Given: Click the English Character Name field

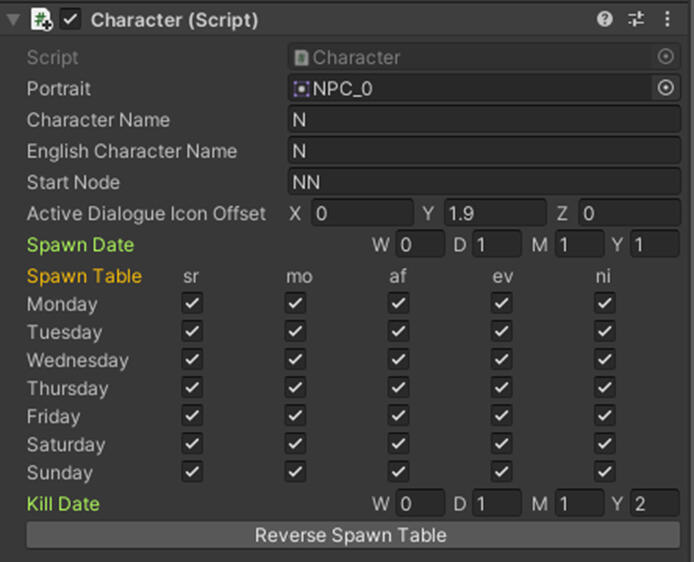Looking at the screenshot, I should (484, 151).
